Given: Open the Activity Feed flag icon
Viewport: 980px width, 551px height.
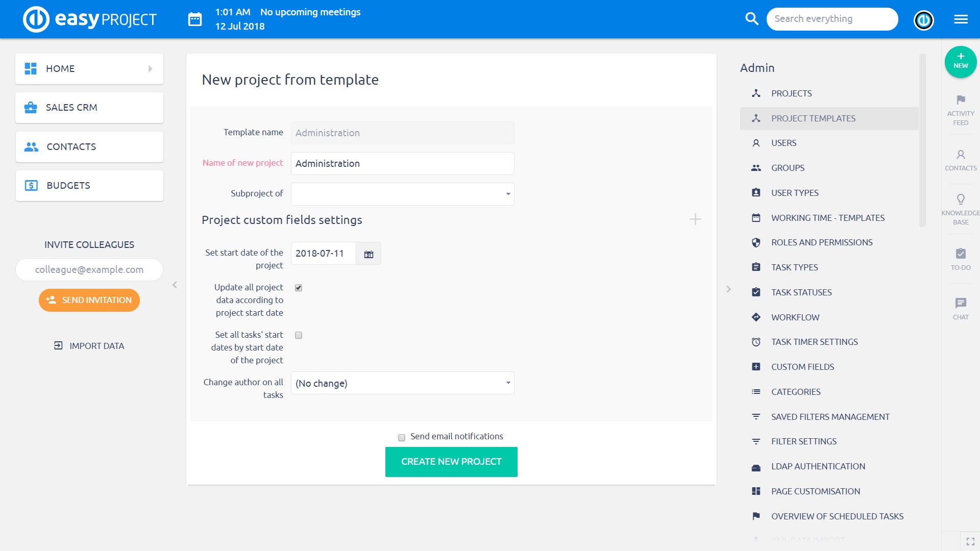Looking at the screenshot, I should click(961, 99).
